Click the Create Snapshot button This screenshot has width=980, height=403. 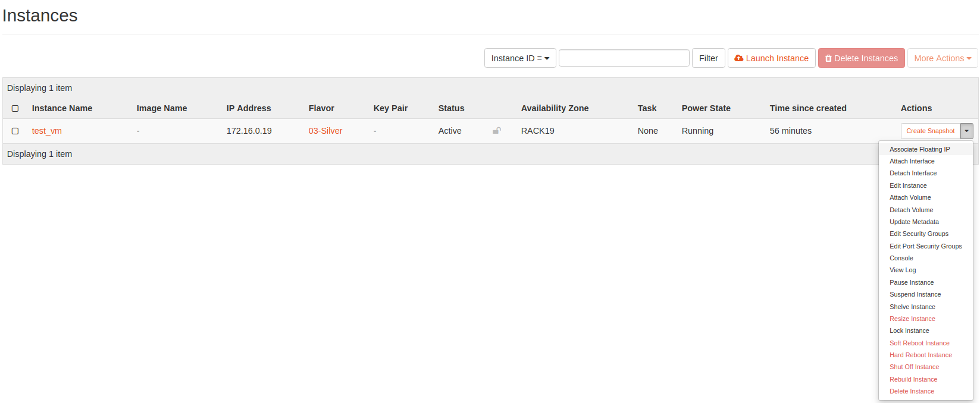coord(930,131)
